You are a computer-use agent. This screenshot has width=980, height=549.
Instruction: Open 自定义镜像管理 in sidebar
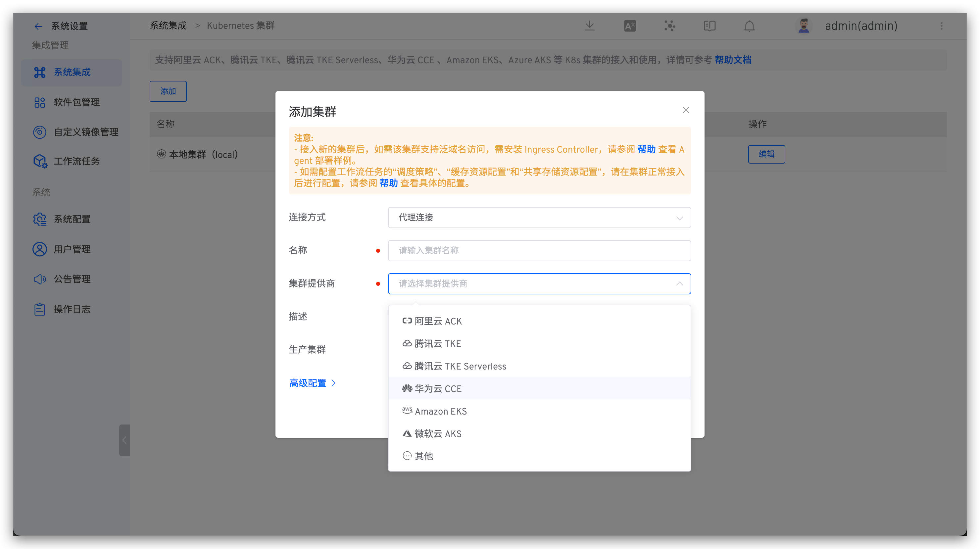pyautogui.click(x=72, y=132)
